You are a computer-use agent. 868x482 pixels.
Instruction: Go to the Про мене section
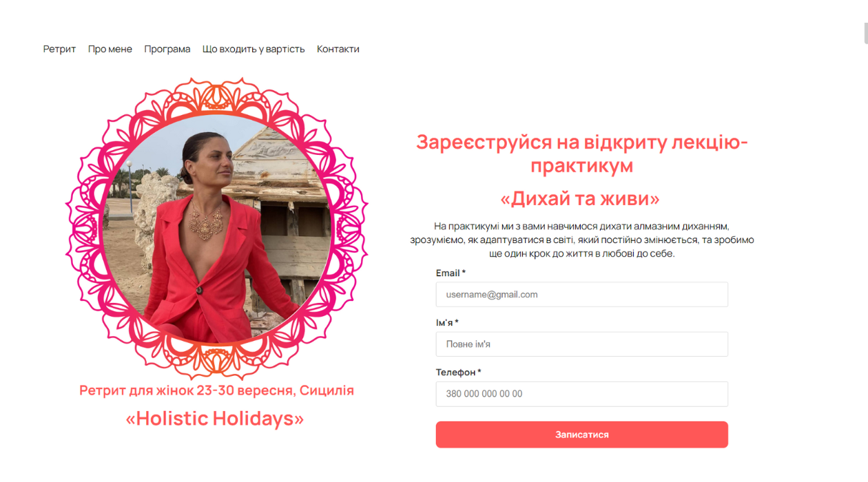110,49
